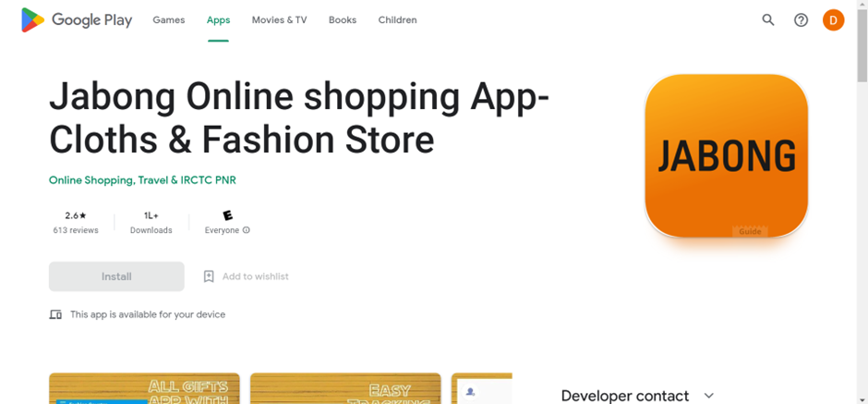This screenshot has height=404, width=868.
Task: Click the Everyone rating label
Action: click(x=222, y=230)
